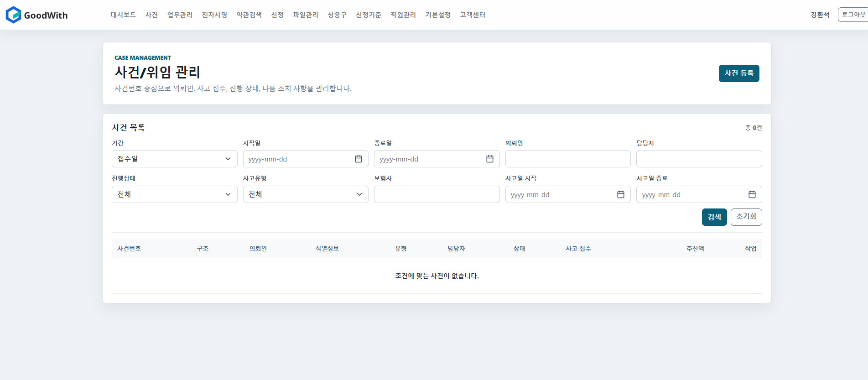Focus the 사고일 시작 date input
Viewport: 868px width, 380px height.
pyautogui.click(x=568, y=194)
